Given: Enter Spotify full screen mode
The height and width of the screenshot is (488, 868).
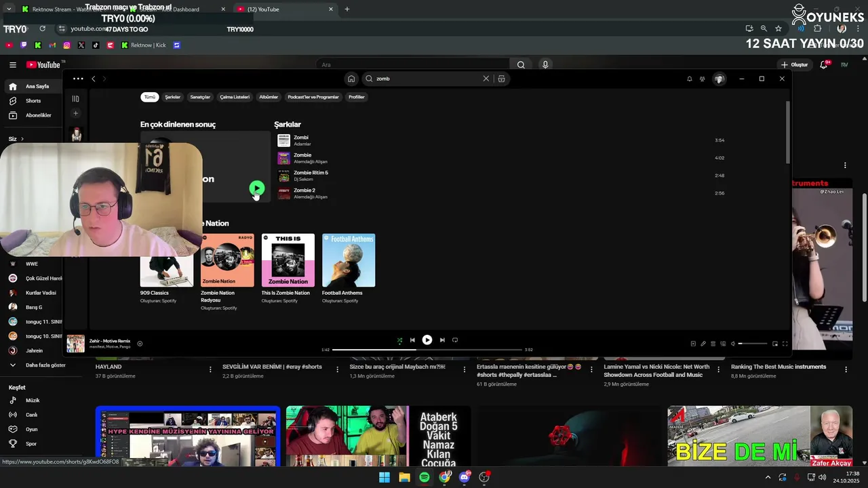Looking at the screenshot, I should (x=785, y=344).
